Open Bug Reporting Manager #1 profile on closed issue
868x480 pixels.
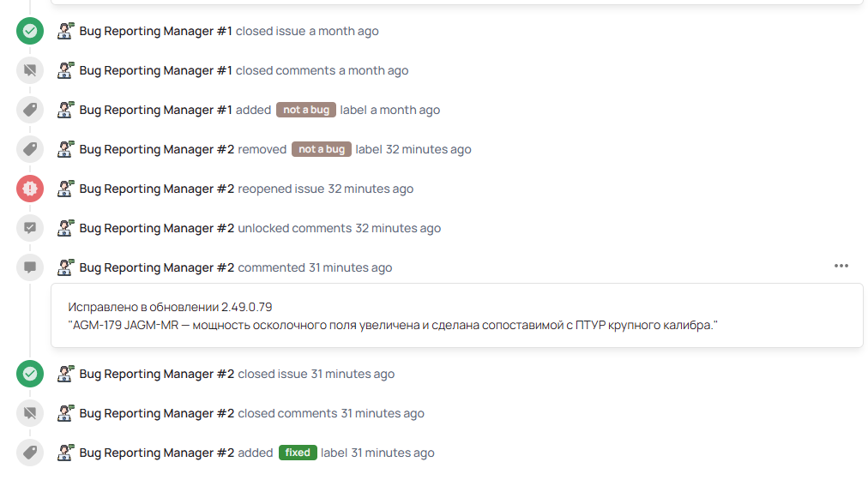155,31
